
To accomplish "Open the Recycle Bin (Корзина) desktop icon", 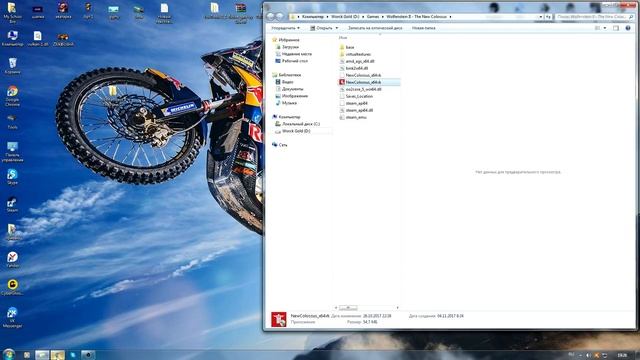I will (x=12, y=66).
